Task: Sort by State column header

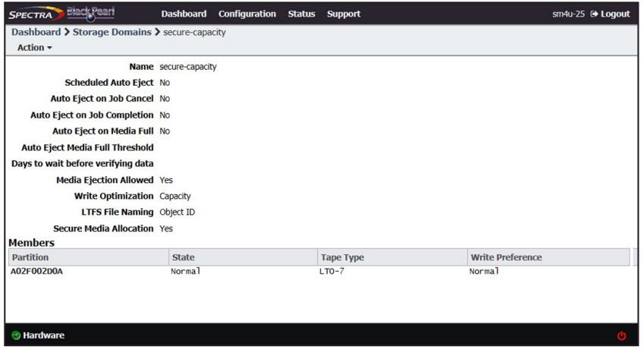Action: (243, 257)
